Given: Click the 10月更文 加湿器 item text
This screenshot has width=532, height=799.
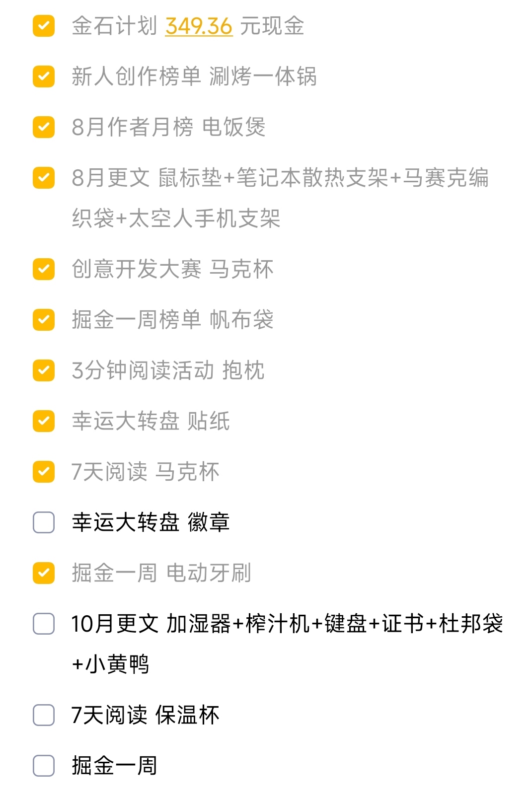Looking at the screenshot, I should point(287,644).
